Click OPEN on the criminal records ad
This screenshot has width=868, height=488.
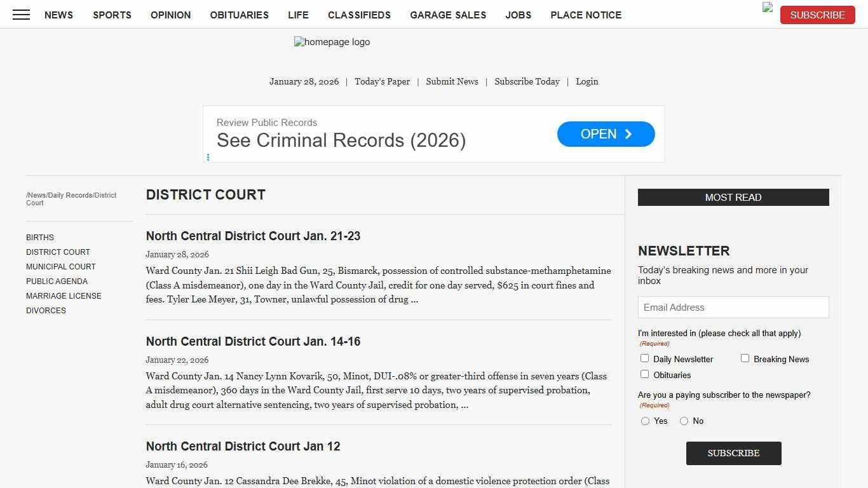tap(606, 134)
